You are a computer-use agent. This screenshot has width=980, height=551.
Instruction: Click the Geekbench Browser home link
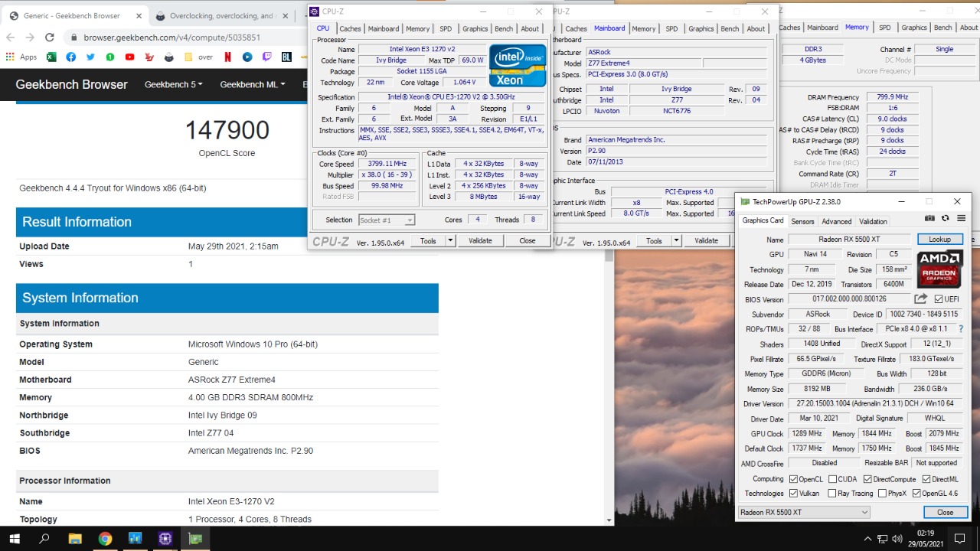point(72,84)
